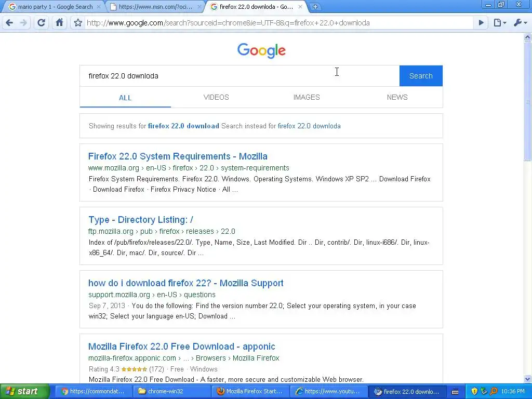Click the ftp.mozilla.org releases 22.0 URL text
The width and height of the screenshot is (532, 399).
(x=162, y=231)
